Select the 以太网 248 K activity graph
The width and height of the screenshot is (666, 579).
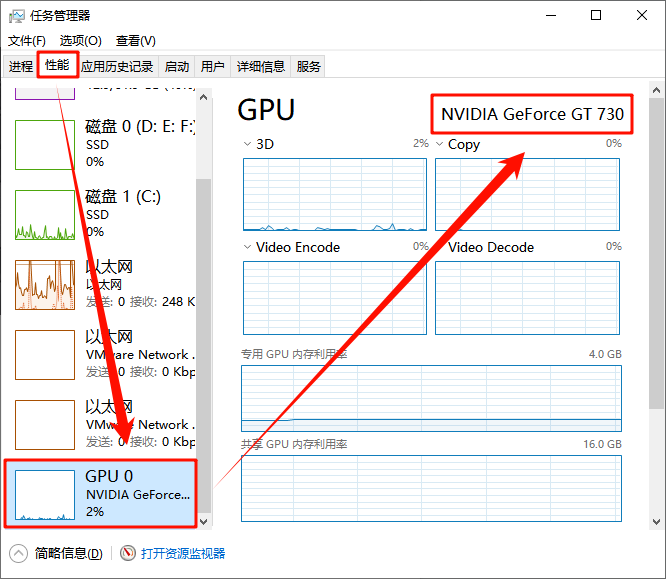pos(45,285)
